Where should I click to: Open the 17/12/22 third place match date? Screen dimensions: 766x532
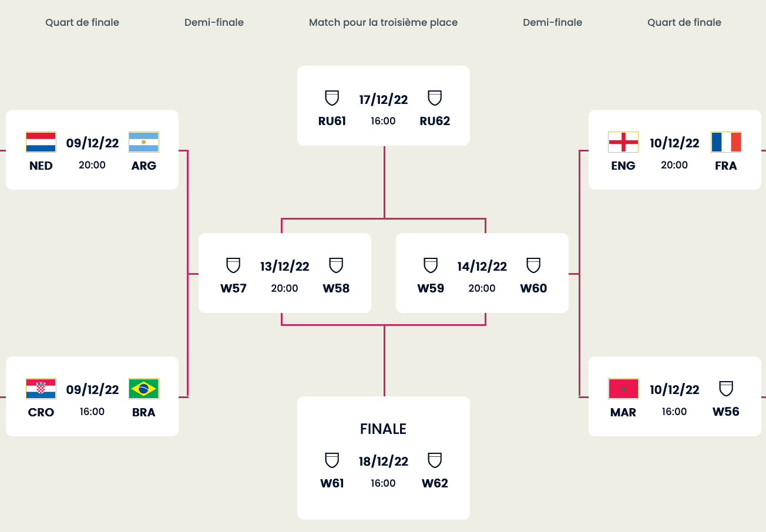point(384,99)
